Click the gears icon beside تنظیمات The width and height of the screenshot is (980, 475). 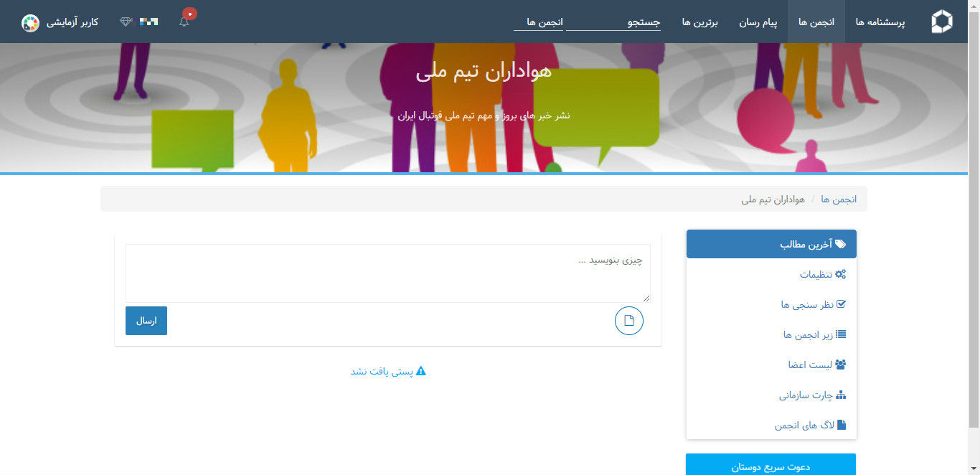(x=841, y=274)
